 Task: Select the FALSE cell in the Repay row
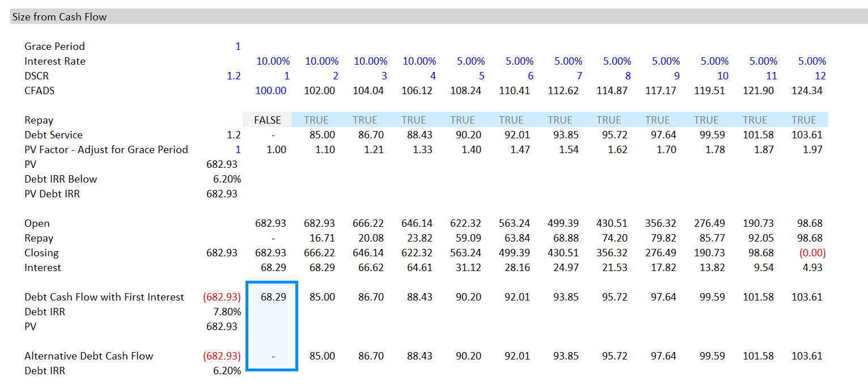[267, 120]
